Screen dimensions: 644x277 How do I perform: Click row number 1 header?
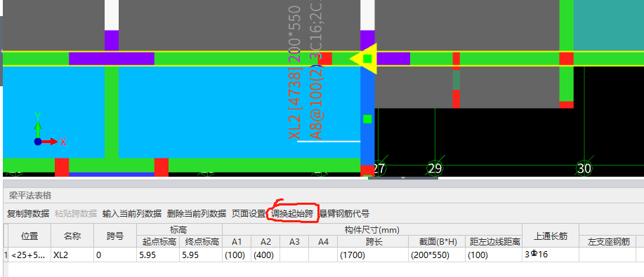(6, 255)
